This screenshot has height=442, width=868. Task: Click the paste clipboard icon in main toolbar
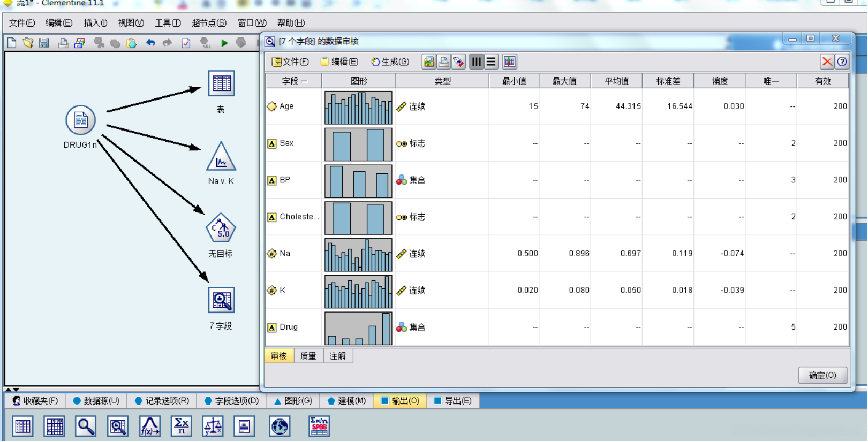coord(132,43)
